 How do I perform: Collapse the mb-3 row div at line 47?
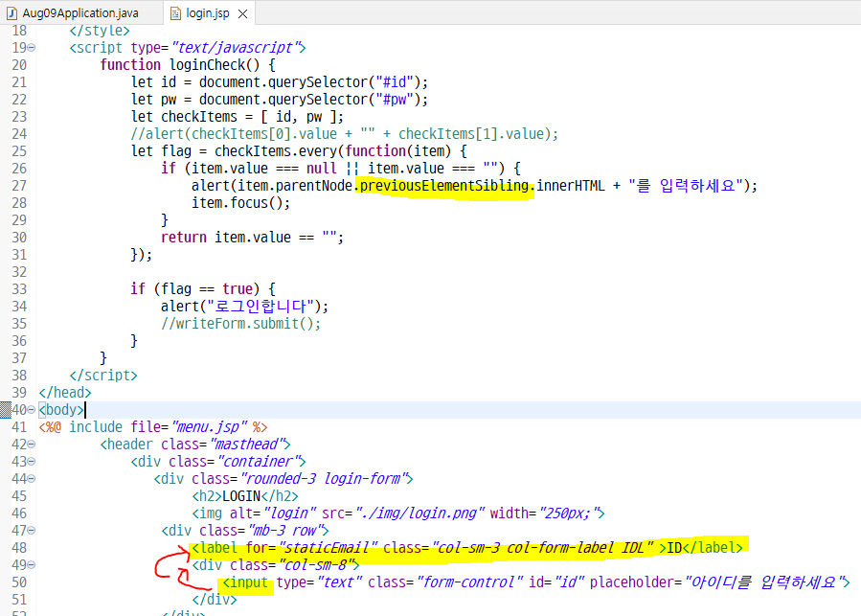click(x=32, y=531)
